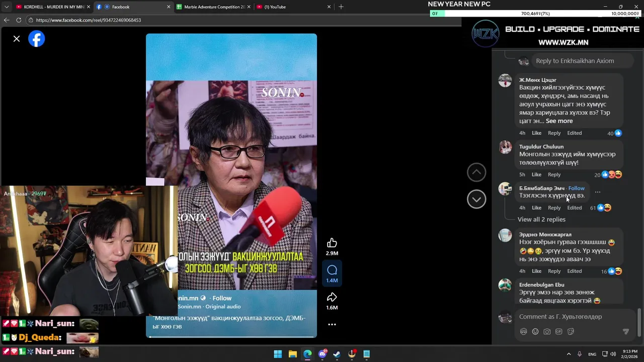
Task: Open File Explorer from the taskbar
Action: point(293,354)
